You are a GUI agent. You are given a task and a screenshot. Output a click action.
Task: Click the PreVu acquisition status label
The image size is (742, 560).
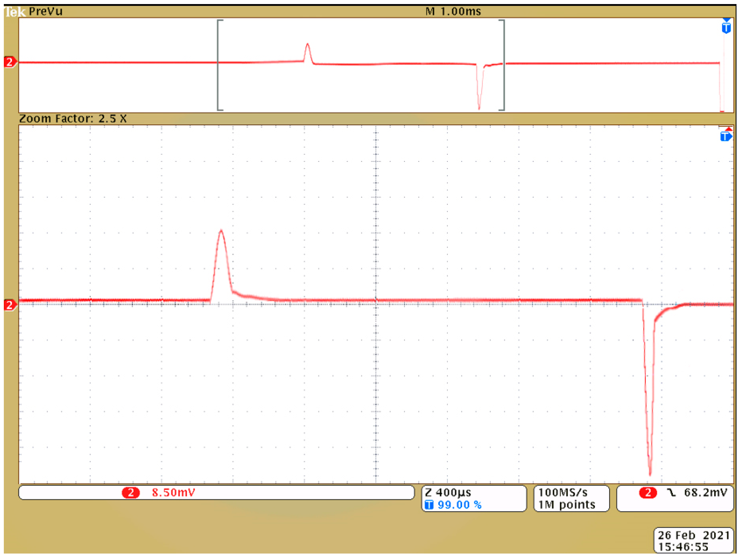pyautogui.click(x=46, y=12)
